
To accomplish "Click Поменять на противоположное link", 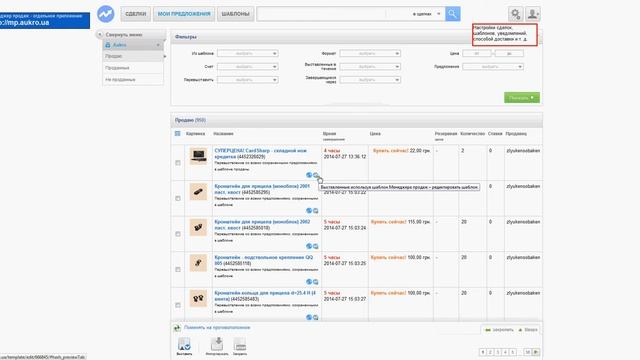I will [217, 327].
